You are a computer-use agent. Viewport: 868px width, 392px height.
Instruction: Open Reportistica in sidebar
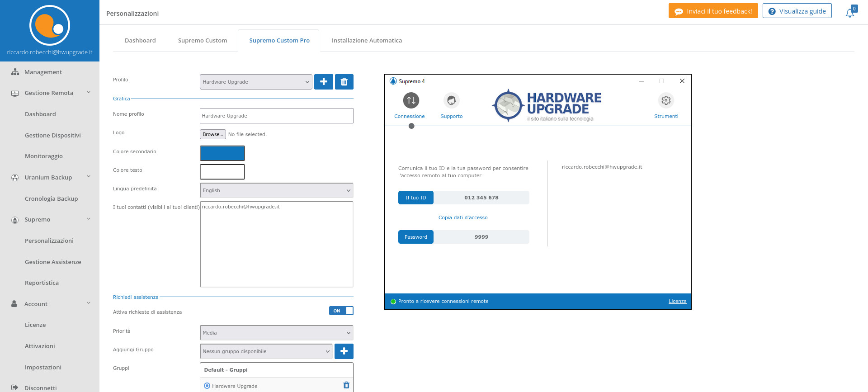[x=42, y=283]
